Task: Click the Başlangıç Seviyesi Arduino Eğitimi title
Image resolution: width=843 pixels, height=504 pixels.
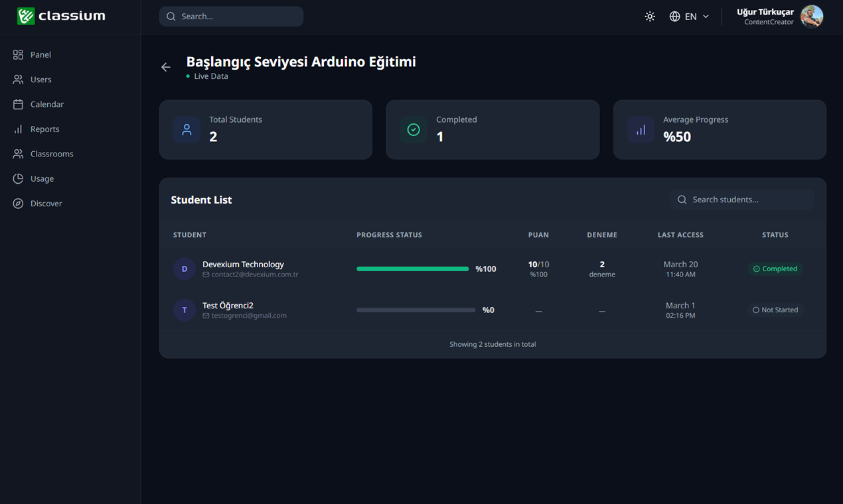Action: point(301,62)
